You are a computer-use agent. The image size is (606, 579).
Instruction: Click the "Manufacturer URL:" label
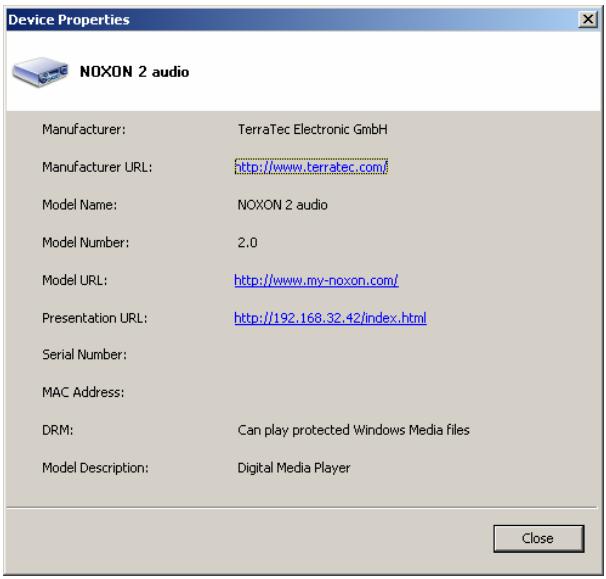click(97, 167)
